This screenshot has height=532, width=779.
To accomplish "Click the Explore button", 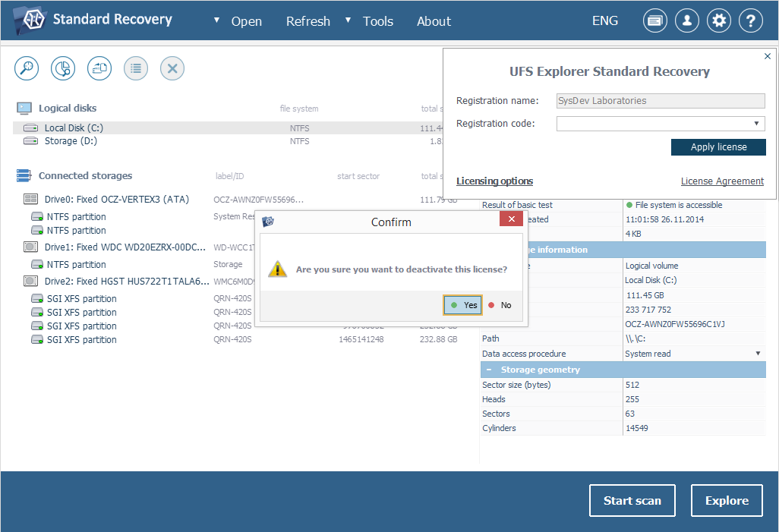I will [x=727, y=500].
